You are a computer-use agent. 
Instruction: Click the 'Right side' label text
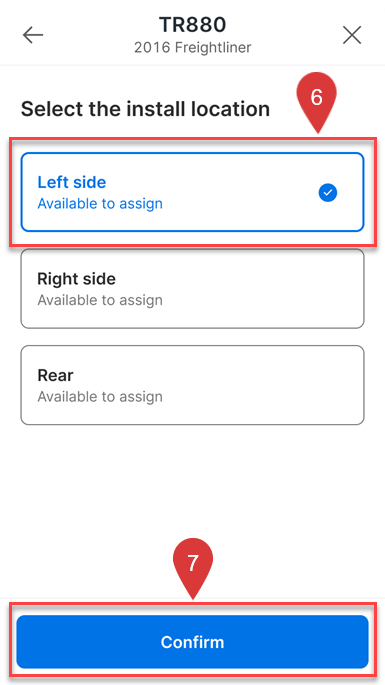tap(76, 279)
